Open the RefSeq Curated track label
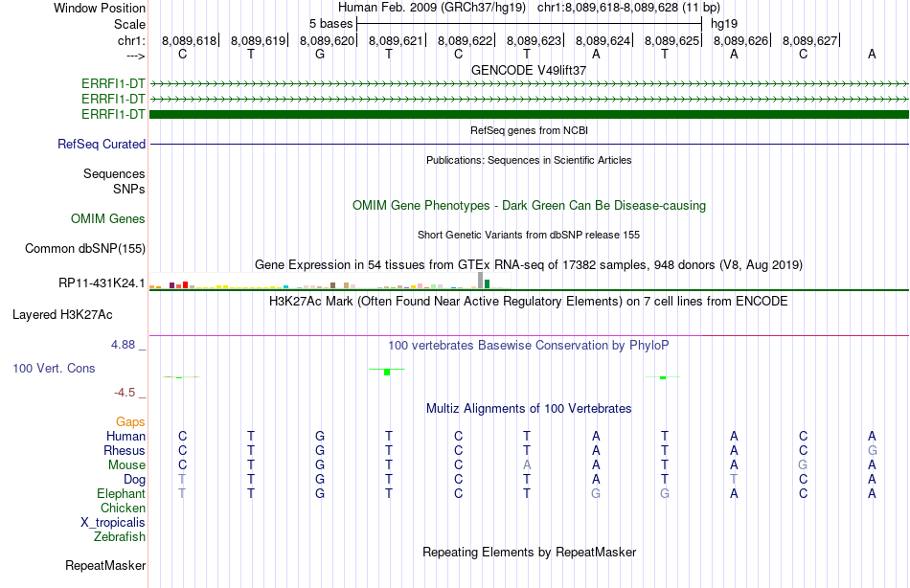910x588 pixels. (x=102, y=144)
